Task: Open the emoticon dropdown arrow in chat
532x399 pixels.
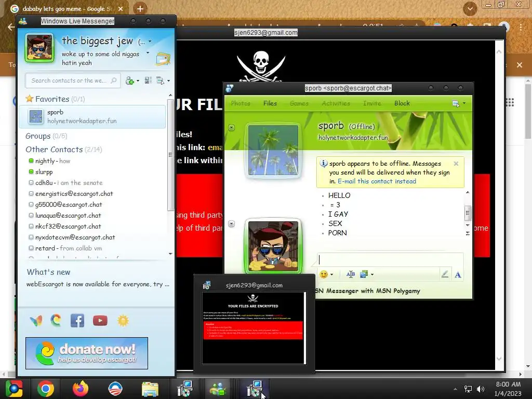Action: point(331,274)
